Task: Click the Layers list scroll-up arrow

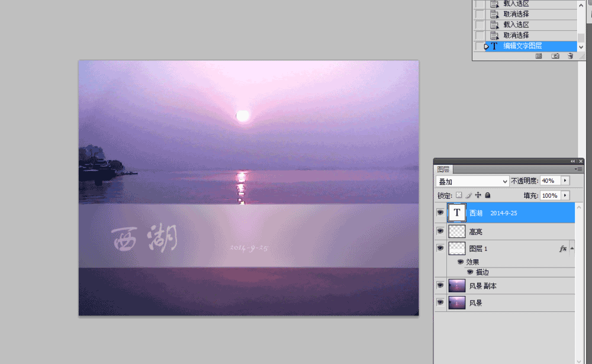Action: click(579, 207)
